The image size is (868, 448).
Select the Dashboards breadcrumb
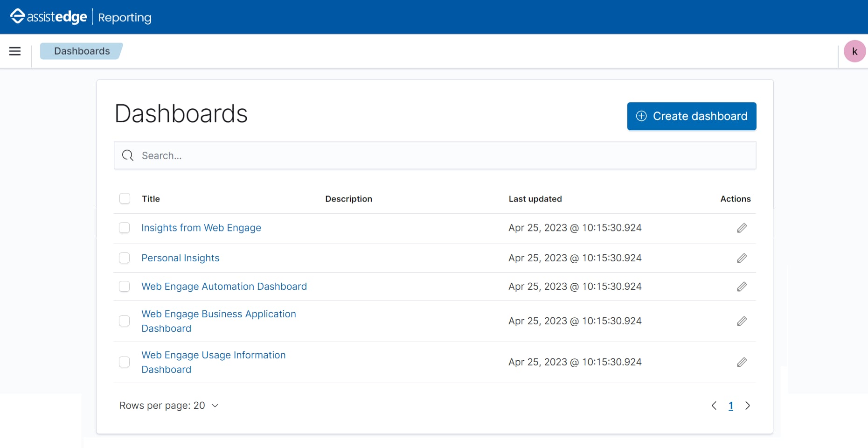[81, 51]
